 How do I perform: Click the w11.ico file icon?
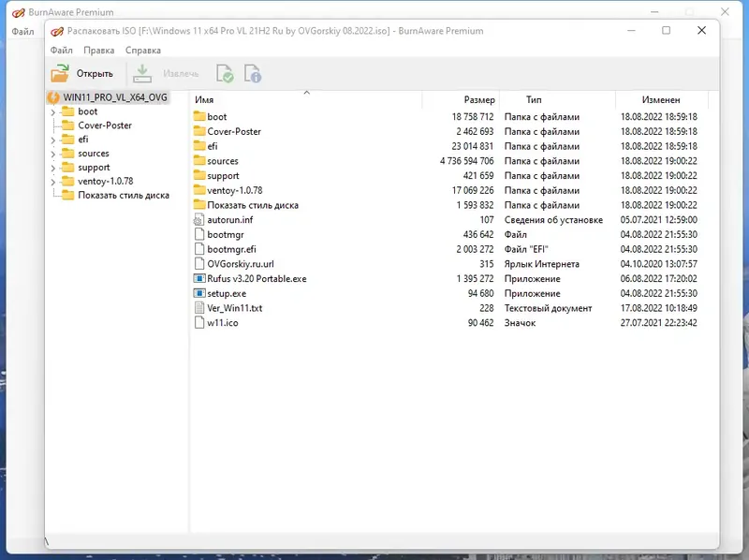(x=199, y=322)
